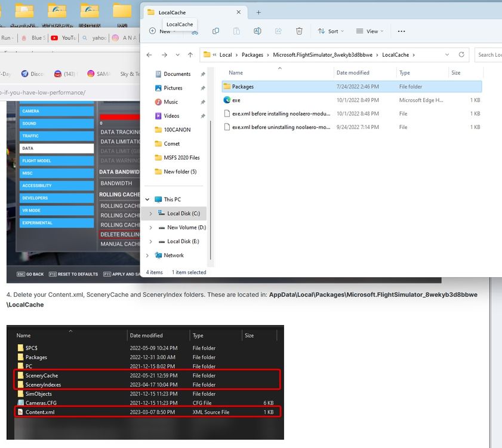Click the Share icon in Explorer toolbar
Image resolution: width=502 pixels, height=448 pixels.
[278, 31]
